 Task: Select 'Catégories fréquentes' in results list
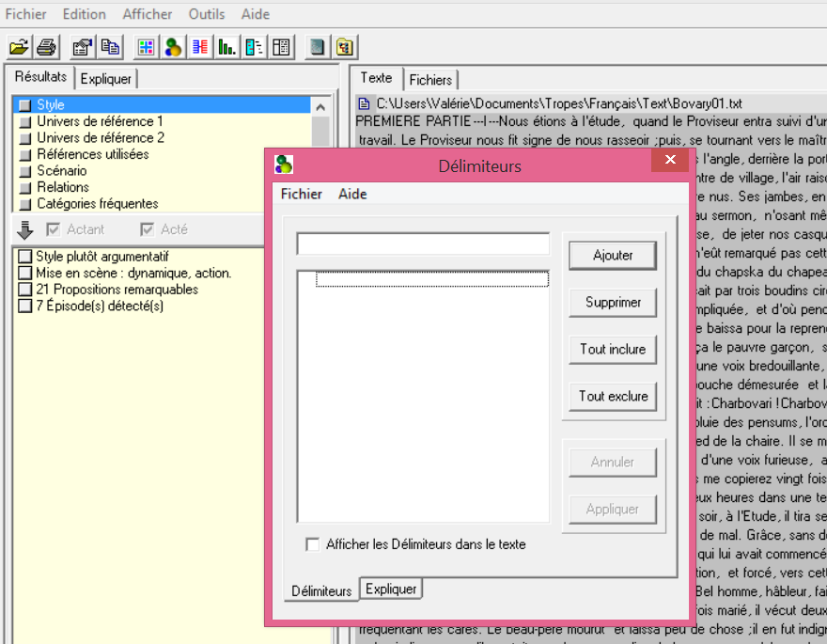(97, 204)
